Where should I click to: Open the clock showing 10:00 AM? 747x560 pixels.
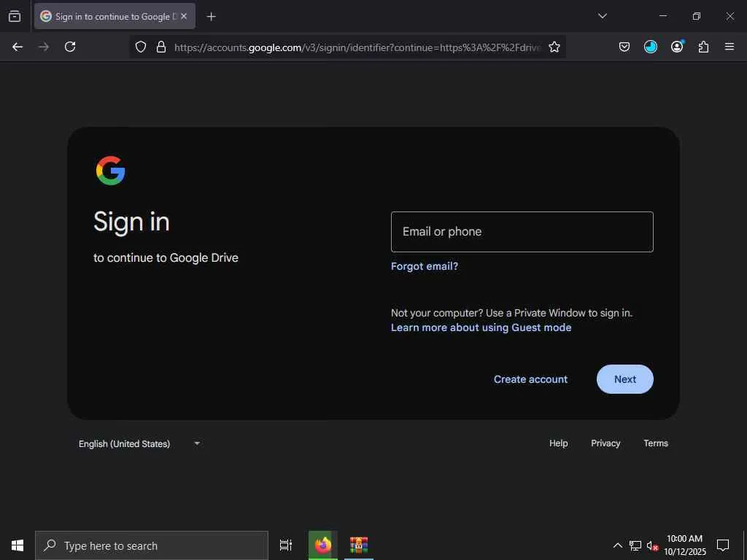[684, 545]
